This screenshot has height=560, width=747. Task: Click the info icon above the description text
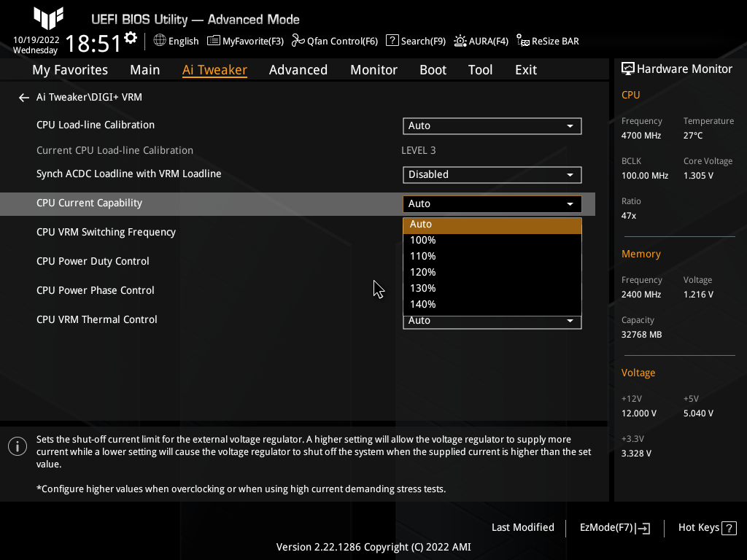coord(17,446)
